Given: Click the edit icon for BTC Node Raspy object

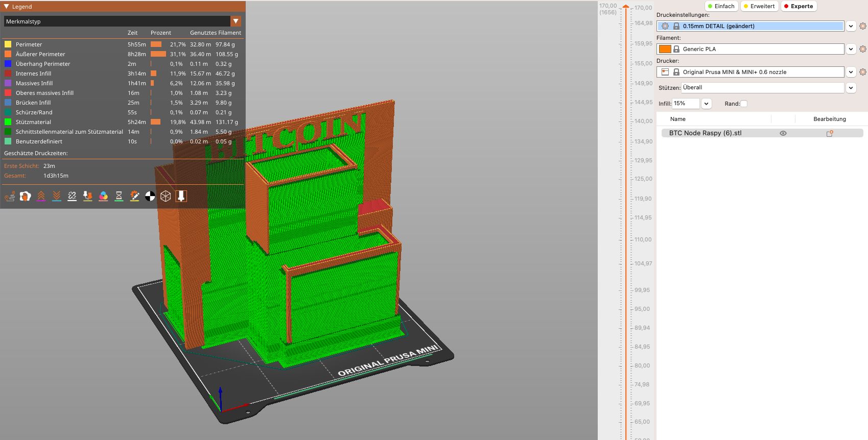Looking at the screenshot, I should pos(830,133).
